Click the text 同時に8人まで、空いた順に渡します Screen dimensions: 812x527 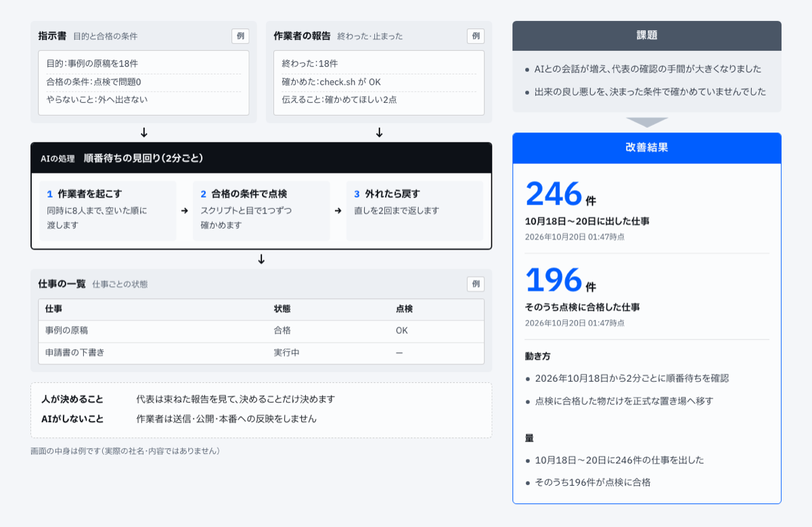tap(97, 218)
